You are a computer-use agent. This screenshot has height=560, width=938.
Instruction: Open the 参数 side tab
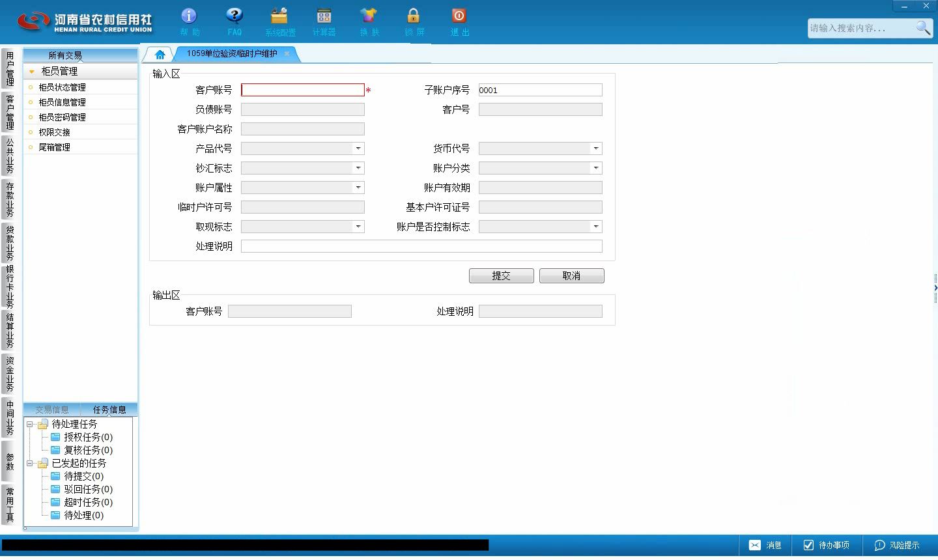point(9,461)
